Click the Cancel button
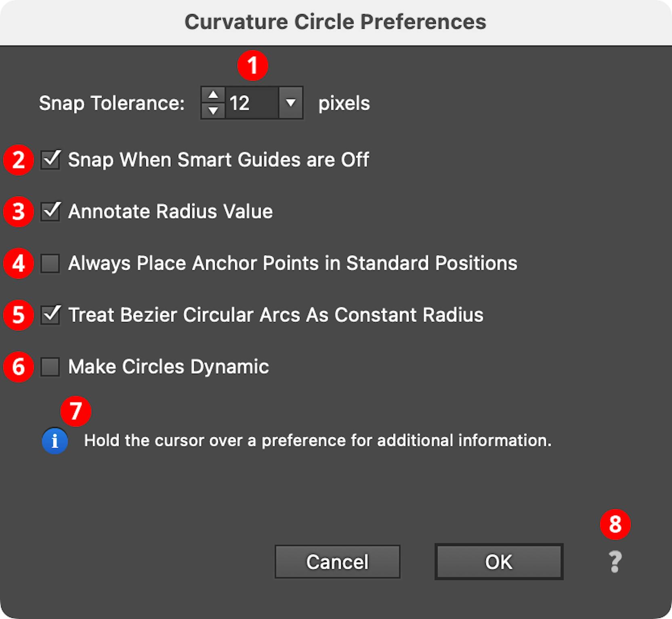672x619 pixels. (338, 562)
